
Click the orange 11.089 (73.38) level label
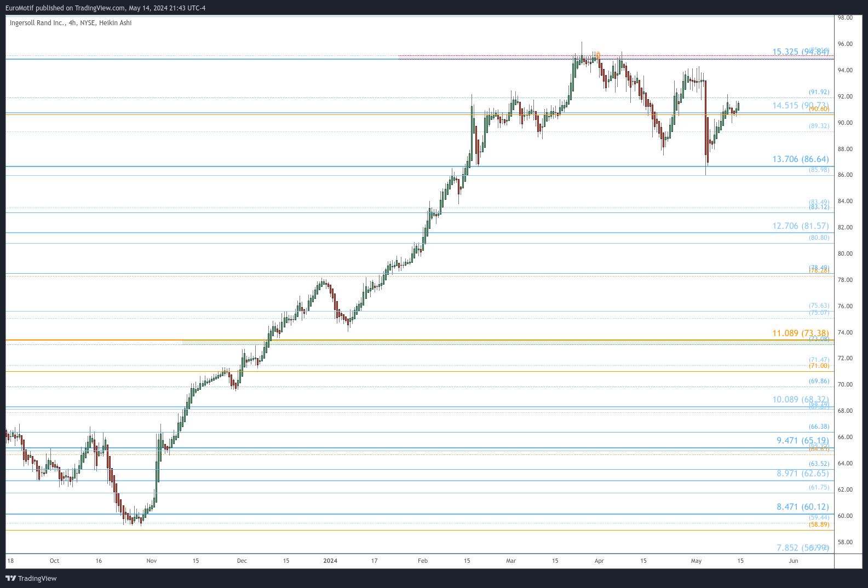[801, 333]
